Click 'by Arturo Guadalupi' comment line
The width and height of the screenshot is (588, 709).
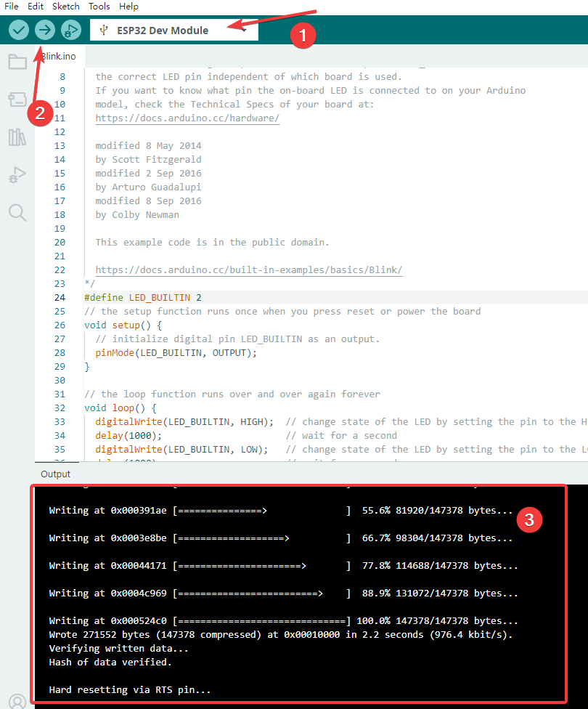[x=148, y=187]
